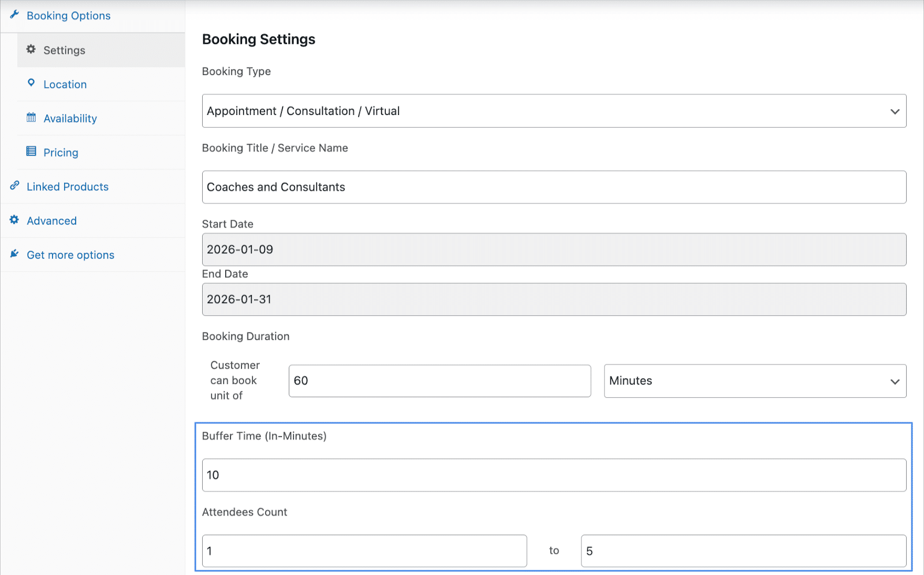
Task: Click the Buffer Time field showing 10
Action: click(554, 475)
